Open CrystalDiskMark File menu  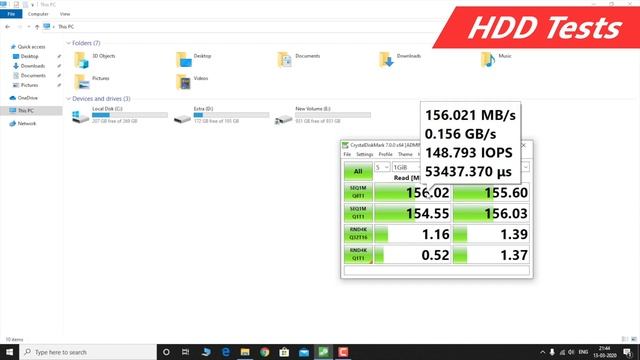coord(347,154)
